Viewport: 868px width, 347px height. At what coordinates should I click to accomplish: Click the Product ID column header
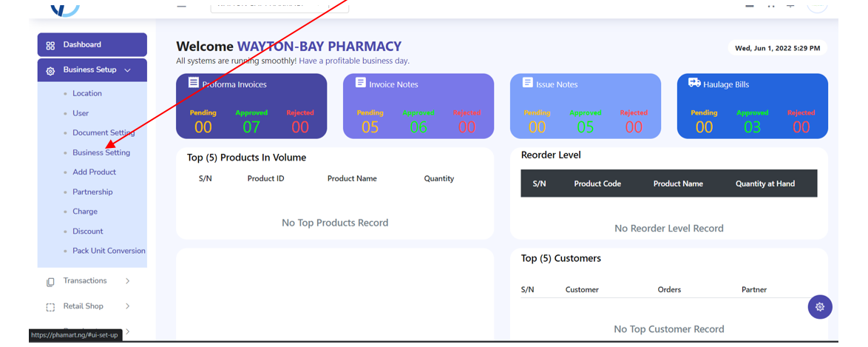(265, 178)
